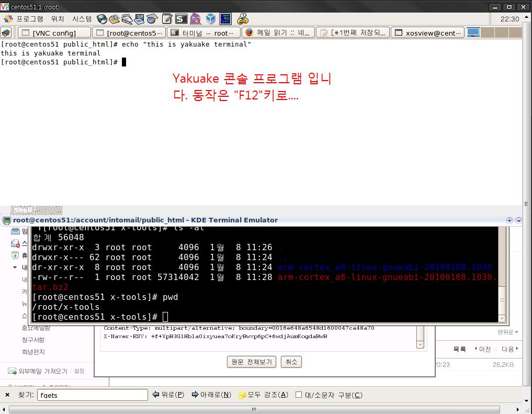Click the scroll-down arrow of KDE terminal scrollbar
Viewport: 532px width, 414px height.
[x=502, y=318]
